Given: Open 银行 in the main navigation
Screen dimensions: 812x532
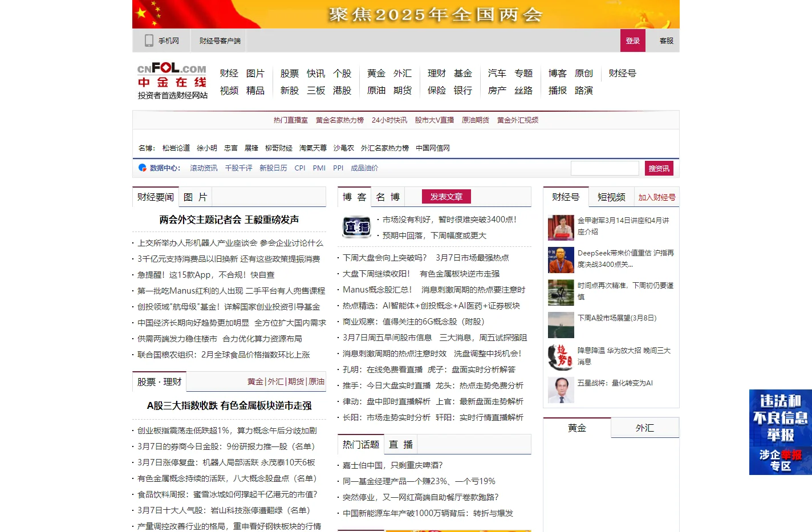Looking at the screenshot, I should click(x=463, y=90).
